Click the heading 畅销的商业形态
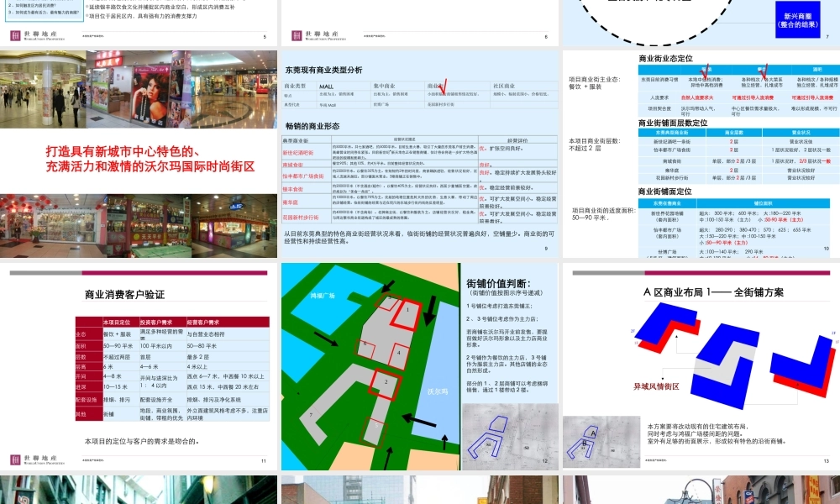The width and height of the screenshot is (840, 504). pos(312,126)
